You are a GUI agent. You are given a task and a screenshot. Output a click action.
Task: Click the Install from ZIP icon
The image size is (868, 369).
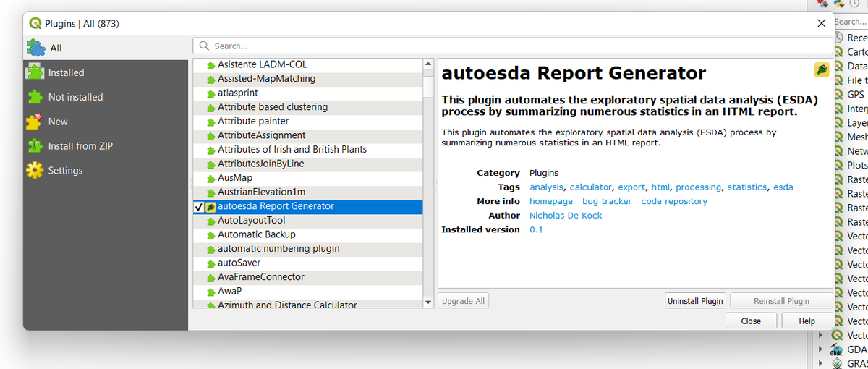click(x=35, y=146)
